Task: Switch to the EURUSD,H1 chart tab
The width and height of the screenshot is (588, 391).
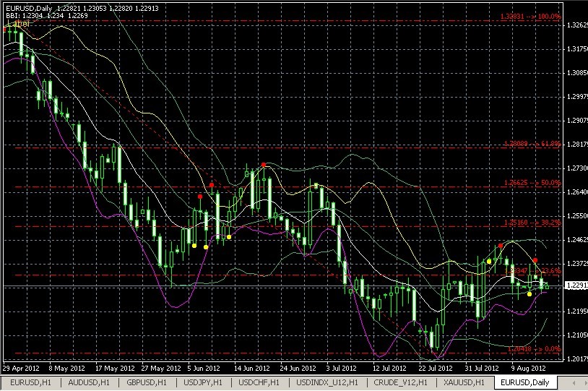Action: click(x=30, y=383)
